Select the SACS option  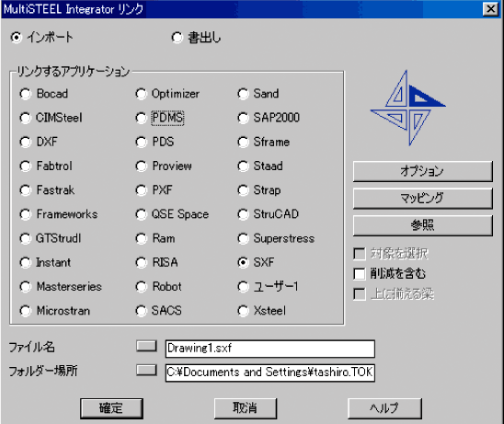tap(141, 311)
